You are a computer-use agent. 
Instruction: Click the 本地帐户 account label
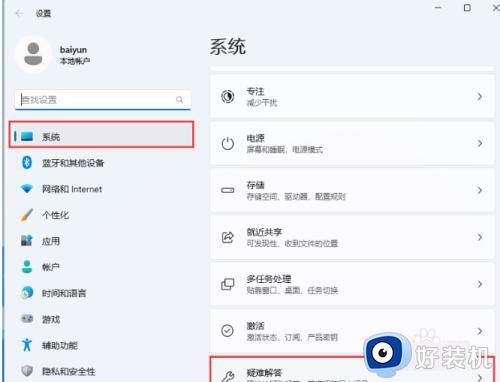[75, 61]
